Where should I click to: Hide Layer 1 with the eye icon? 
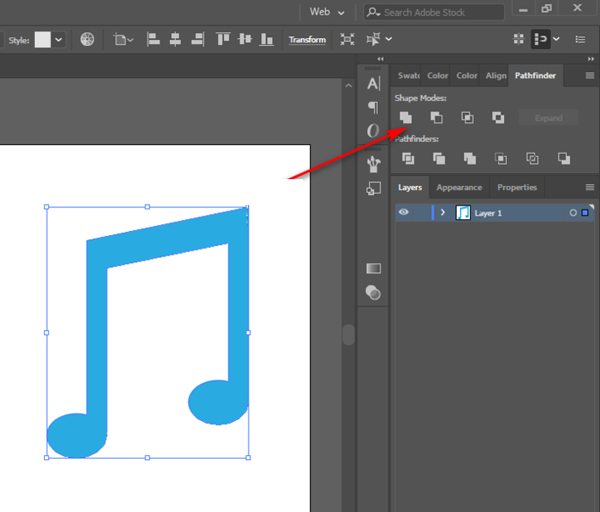404,212
